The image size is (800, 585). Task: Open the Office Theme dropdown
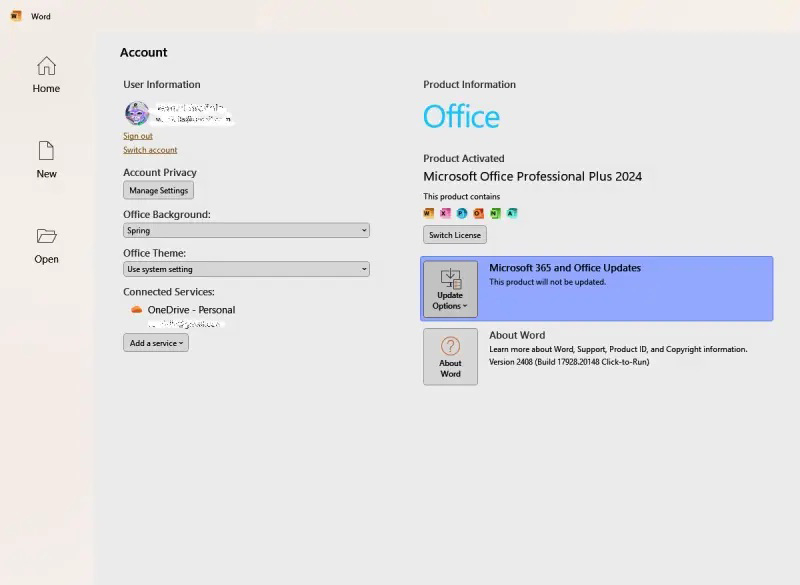tap(246, 269)
